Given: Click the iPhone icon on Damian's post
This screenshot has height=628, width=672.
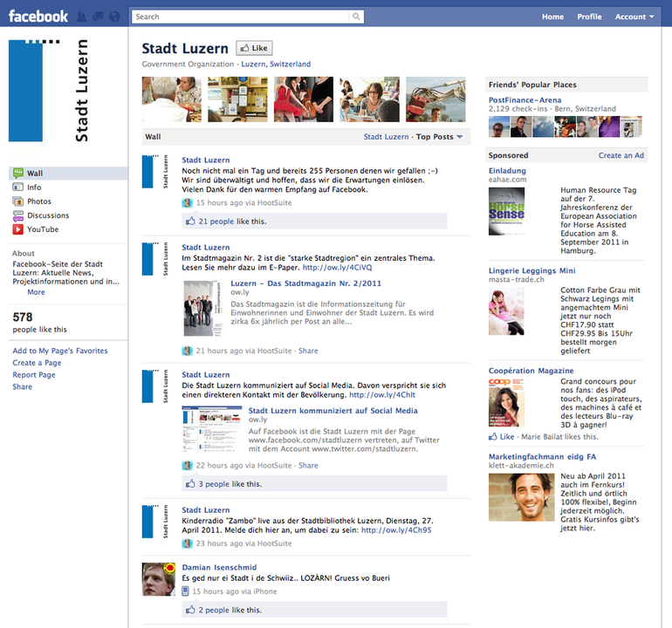Looking at the screenshot, I should click(x=185, y=591).
